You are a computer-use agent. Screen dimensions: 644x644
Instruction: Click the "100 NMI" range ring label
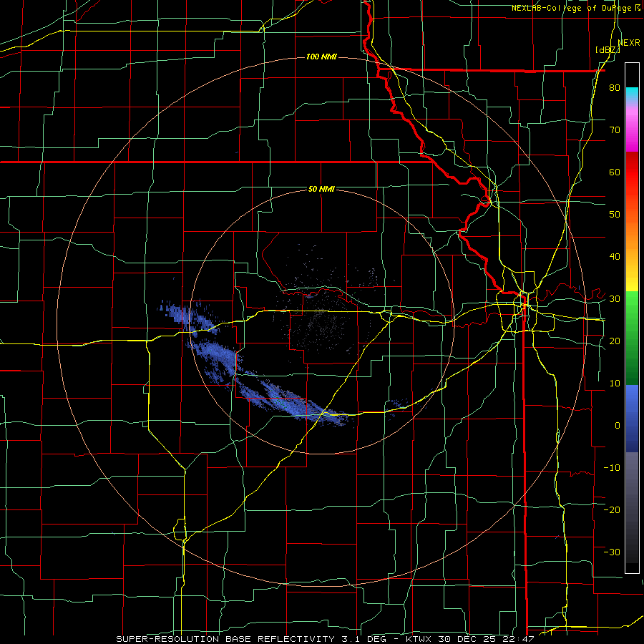321,57
